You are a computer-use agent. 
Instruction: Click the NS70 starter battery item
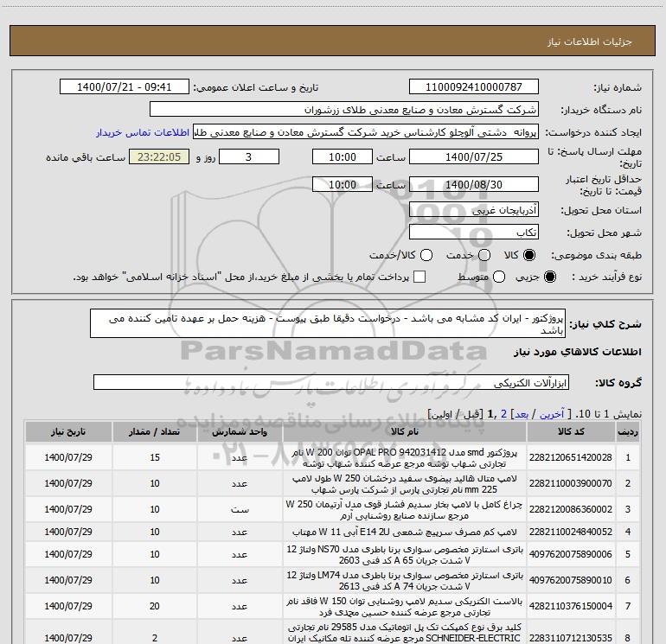pos(405,555)
